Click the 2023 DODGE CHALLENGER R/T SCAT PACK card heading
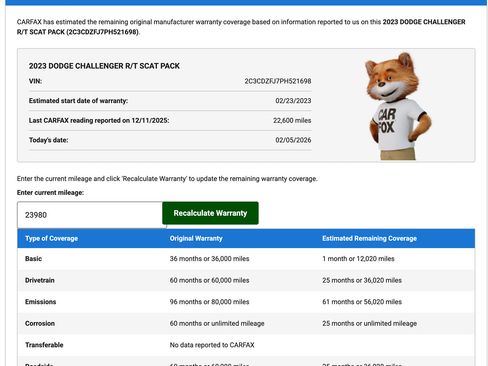 pos(104,66)
